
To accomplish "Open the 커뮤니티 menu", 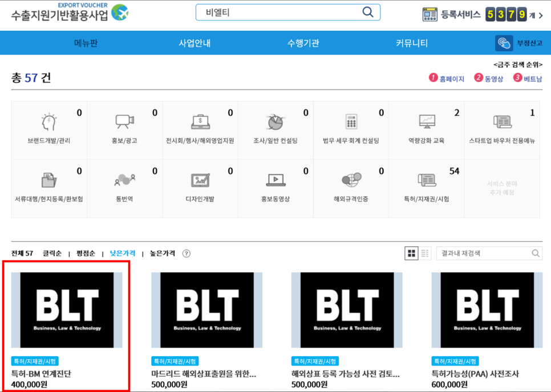I will [x=412, y=43].
